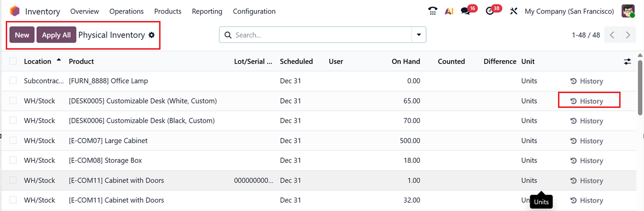Screen dimensions: 644x211
Task: Click the user avatar picture
Action: tap(628, 11)
